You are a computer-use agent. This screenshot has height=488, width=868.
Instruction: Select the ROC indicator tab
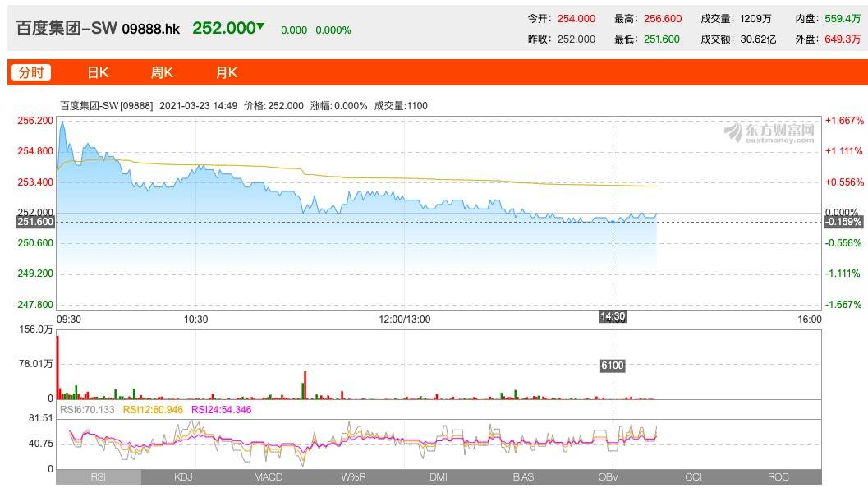pyautogui.click(x=778, y=476)
